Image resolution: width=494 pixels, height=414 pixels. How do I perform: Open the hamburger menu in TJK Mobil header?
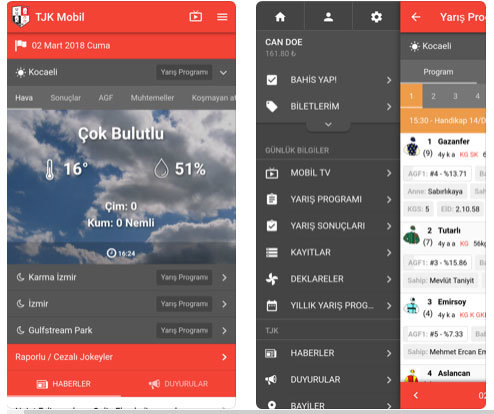coord(222,17)
